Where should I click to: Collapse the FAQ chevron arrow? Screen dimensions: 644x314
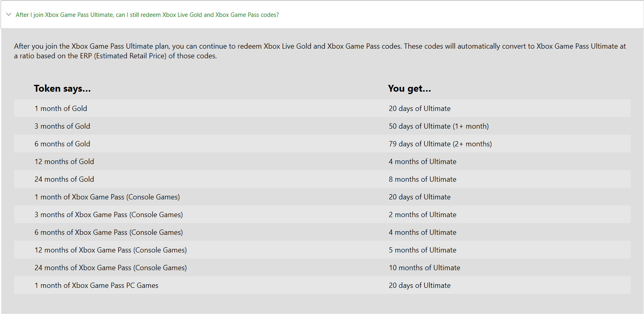coord(9,14)
